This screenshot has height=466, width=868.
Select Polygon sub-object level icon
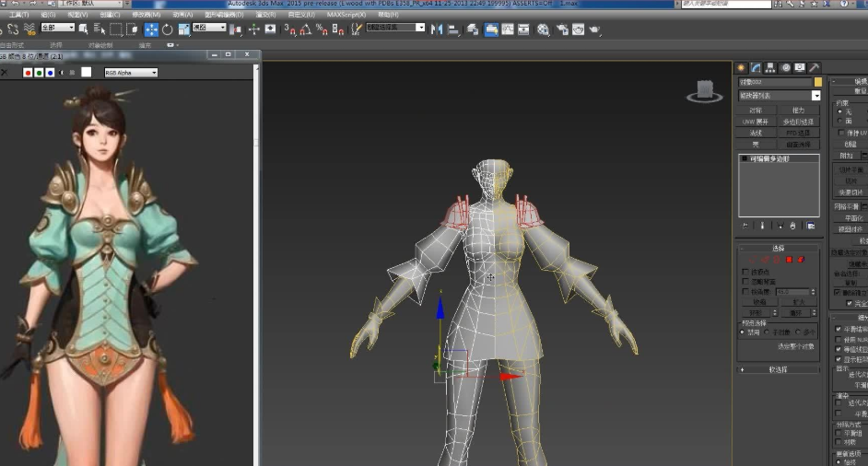point(789,260)
